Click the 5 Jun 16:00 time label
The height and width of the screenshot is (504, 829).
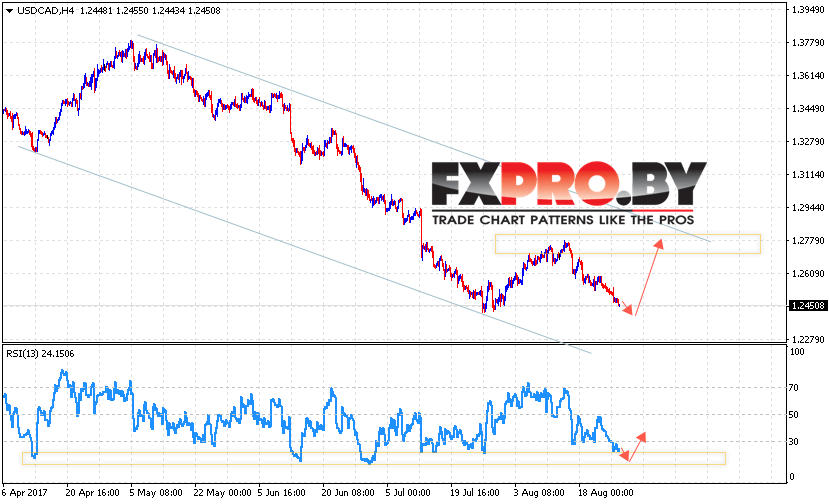click(282, 493)
